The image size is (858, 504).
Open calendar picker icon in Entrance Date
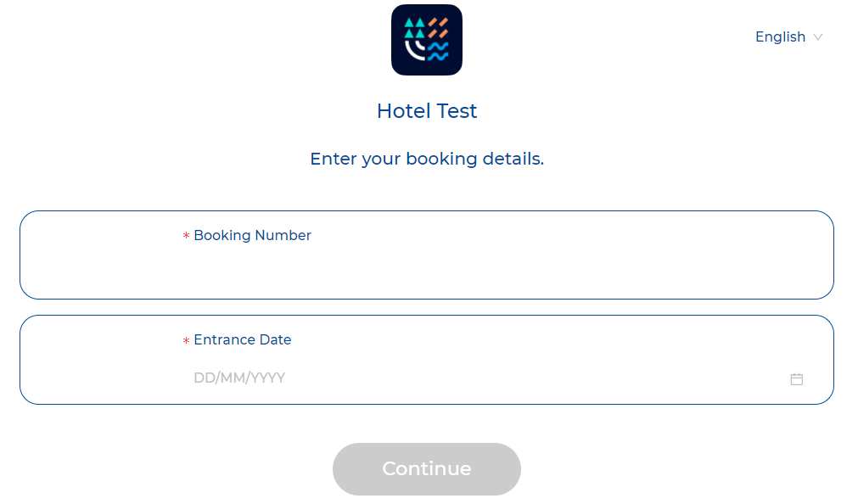(796, 378)
